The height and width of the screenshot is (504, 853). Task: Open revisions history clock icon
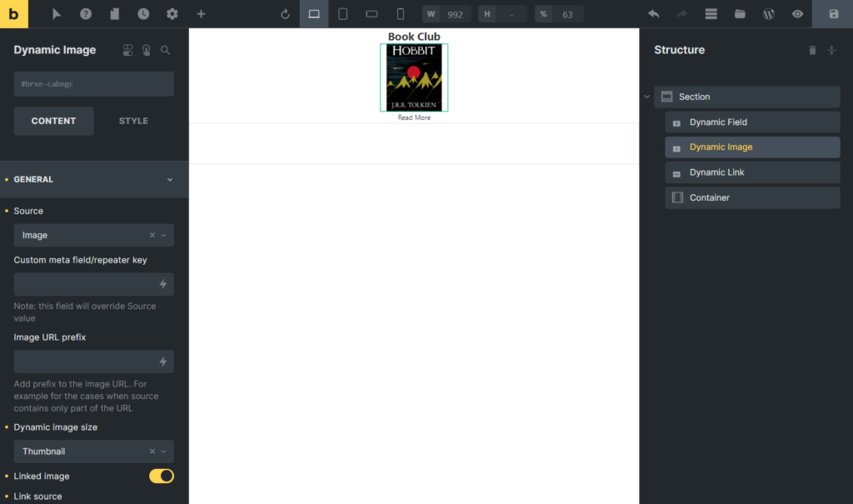click(143, 13)
